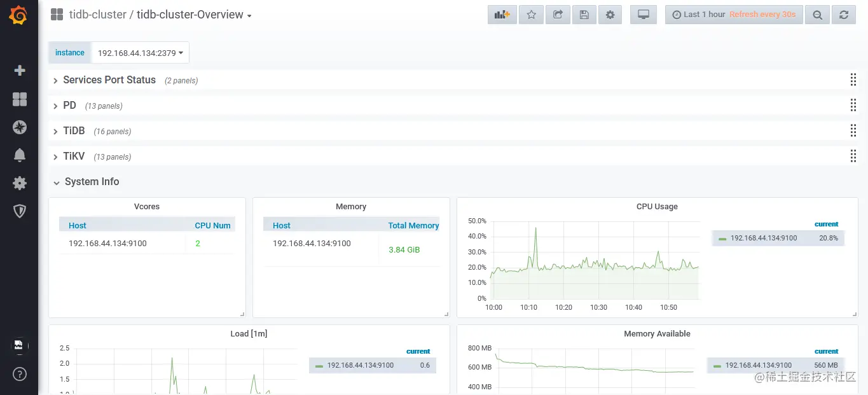868x395 pixels.
Task: Sort Vcores table by Host column
Action: tap(78, 225)
